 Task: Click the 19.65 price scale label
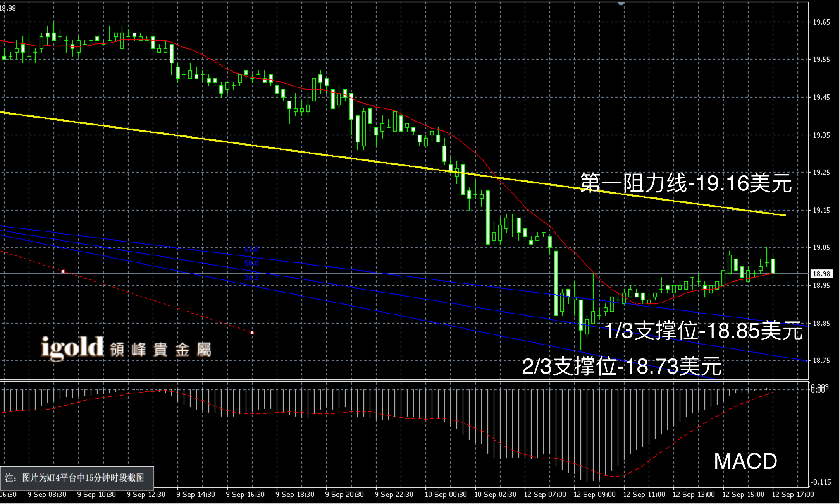click(x=821, y=22)
